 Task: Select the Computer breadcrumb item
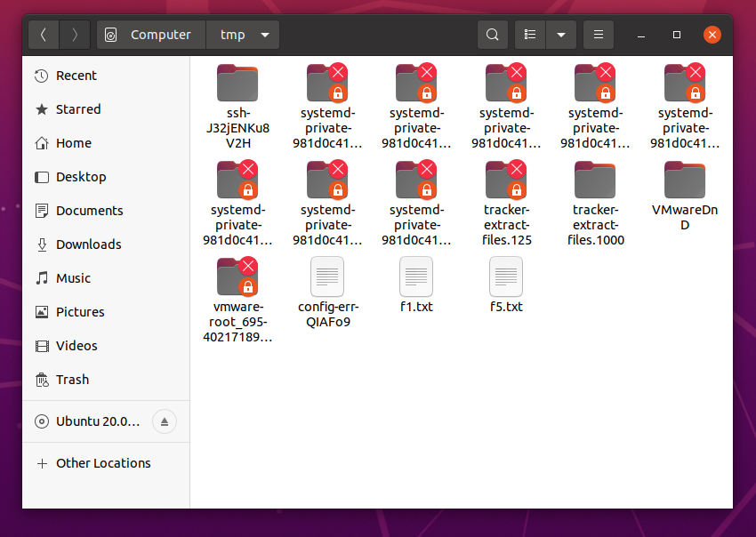click(150, 34)
